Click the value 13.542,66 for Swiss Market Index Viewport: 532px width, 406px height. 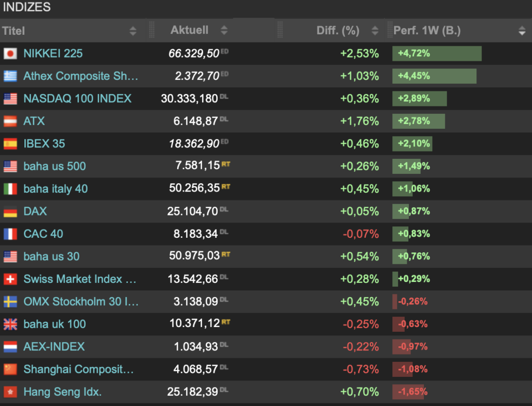pyautogui.click(x=193, y=279)
